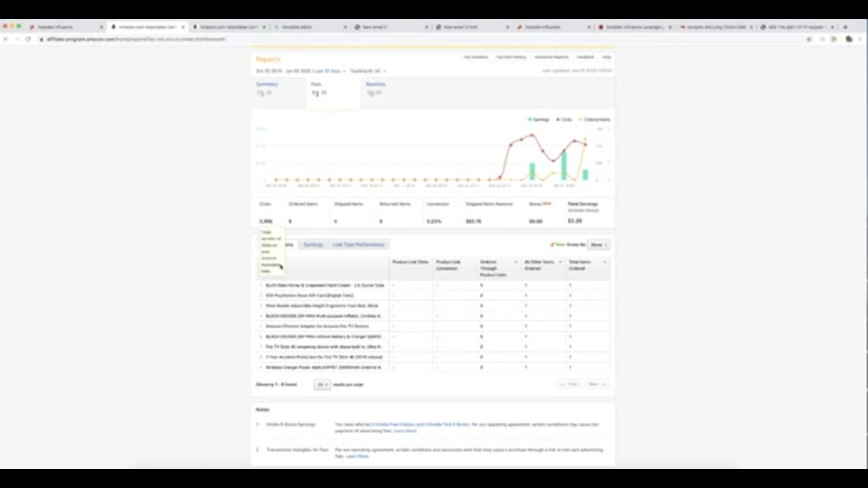
Task: Click the Wireless Charger Power Bank product row
Action: (x=433, y=368)
